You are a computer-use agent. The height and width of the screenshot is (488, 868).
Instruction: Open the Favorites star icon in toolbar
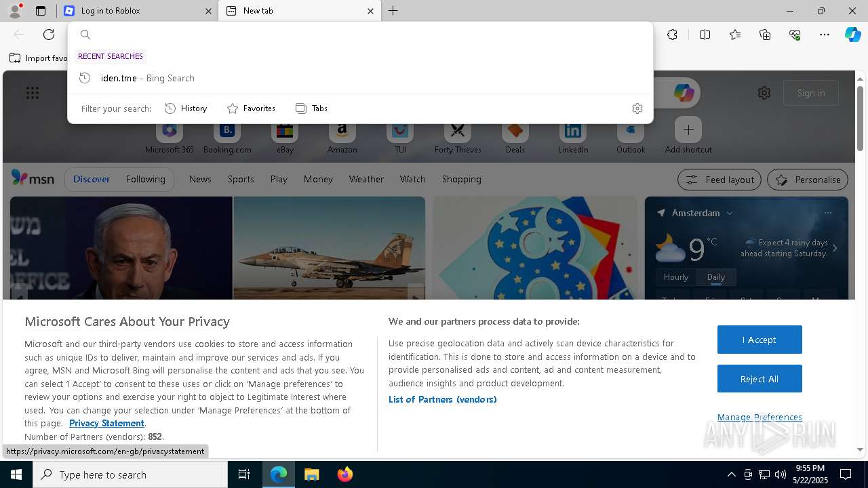(735, 35)
